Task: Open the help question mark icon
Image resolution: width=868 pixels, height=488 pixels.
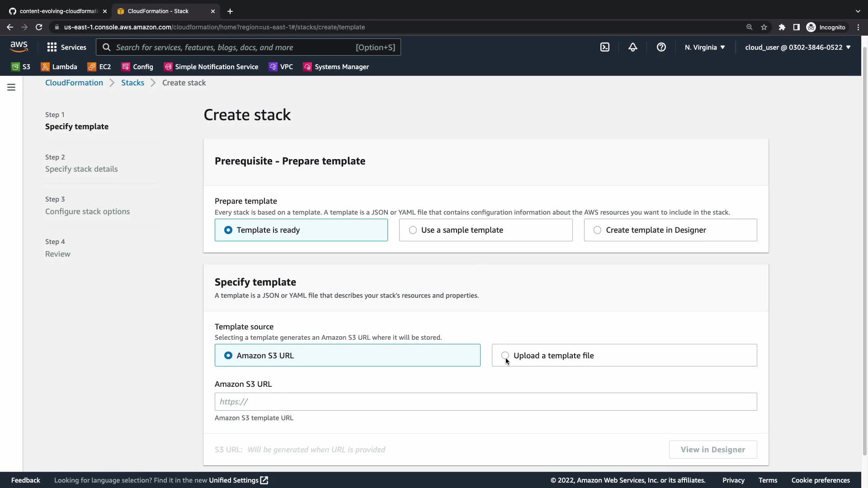Action: pyautogui.click(x=661, y=47)
